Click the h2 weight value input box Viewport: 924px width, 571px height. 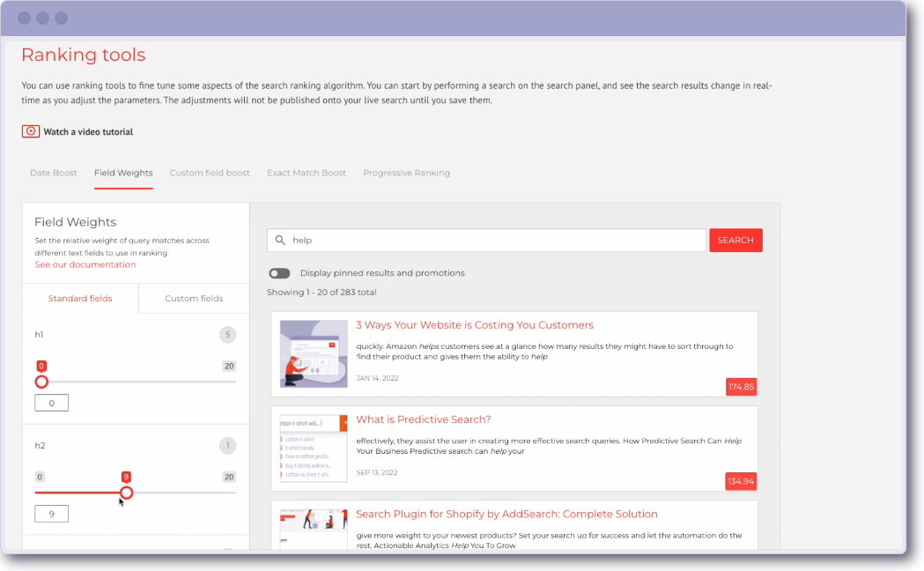pyautogui.click(x=51, y=514)
